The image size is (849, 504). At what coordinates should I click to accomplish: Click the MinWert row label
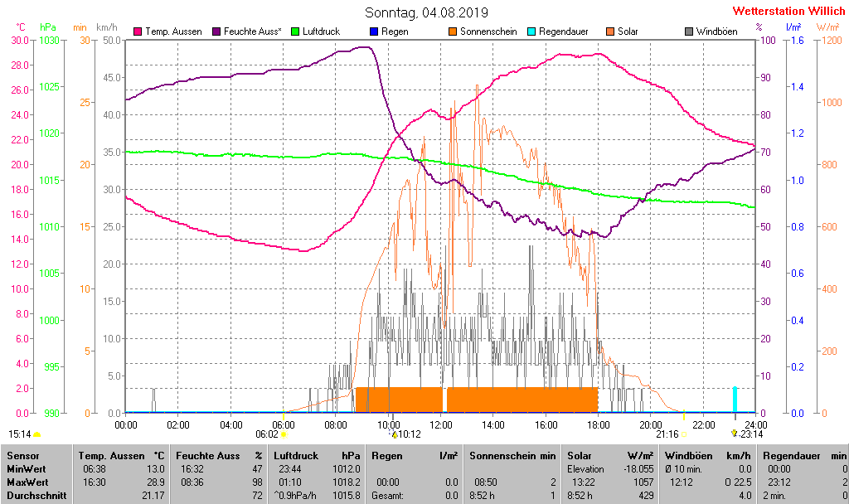[27, 469]
